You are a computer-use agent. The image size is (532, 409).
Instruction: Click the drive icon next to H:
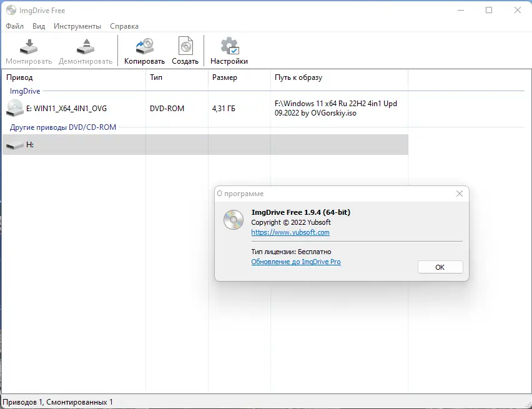coord(14,145)
